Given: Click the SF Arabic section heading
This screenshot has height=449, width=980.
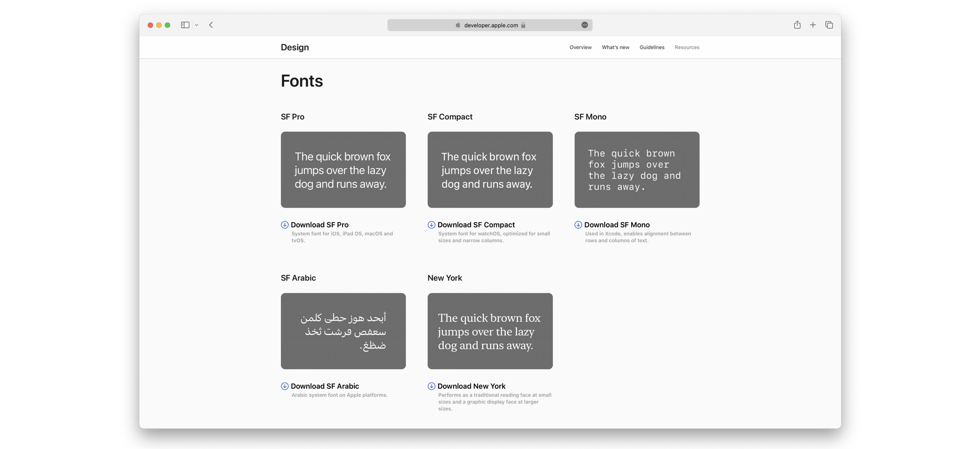Looking at the screenshot, I should coord(298,278).
